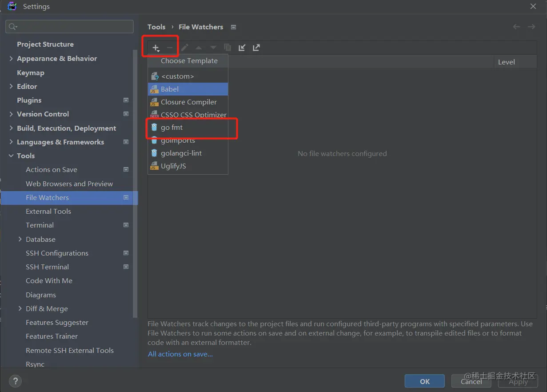Click project icon beside Version Control
547x392 pixels.
click(126, 114)
